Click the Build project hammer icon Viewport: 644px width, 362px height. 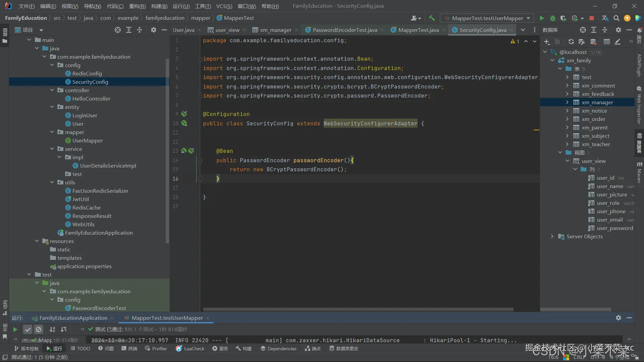432,18
